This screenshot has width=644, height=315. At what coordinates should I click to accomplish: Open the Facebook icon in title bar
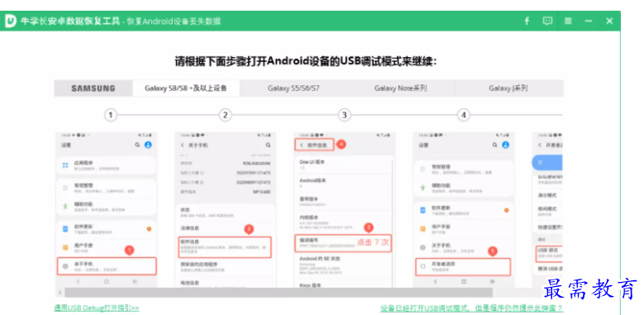click(x=527, y=21)
